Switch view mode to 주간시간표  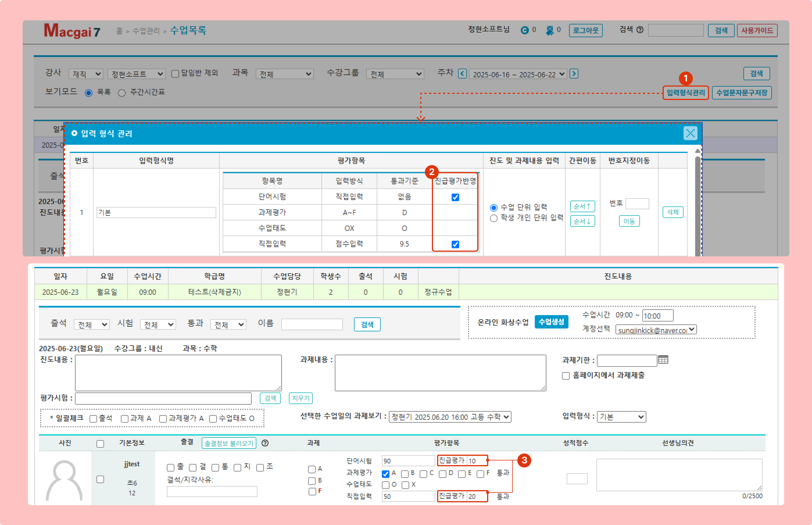(122, 93)
